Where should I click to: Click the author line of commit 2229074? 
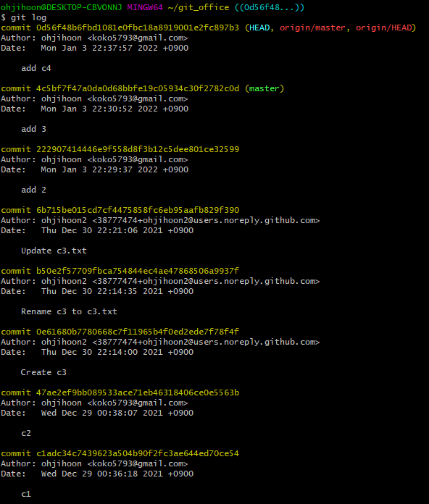pyautogui.click(x=94, y=159)
